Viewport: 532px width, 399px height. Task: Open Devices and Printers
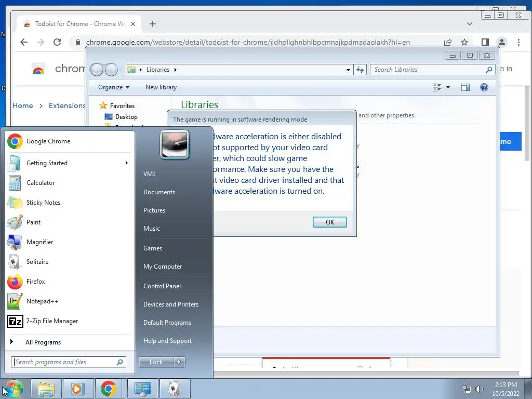170,304
